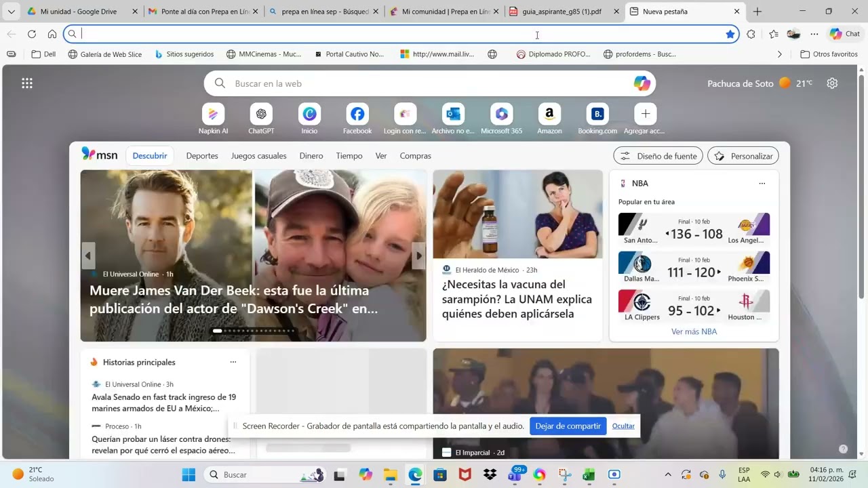Click the browser address bar

400,34
